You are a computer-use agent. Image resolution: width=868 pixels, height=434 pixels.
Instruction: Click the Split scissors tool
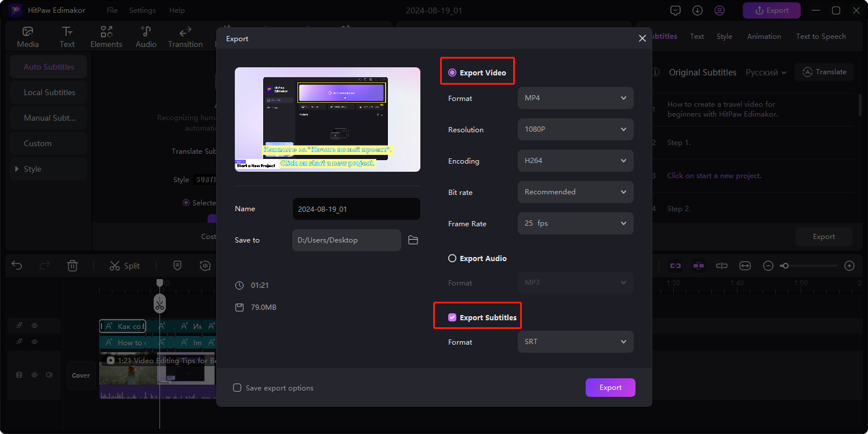[125, 266]
